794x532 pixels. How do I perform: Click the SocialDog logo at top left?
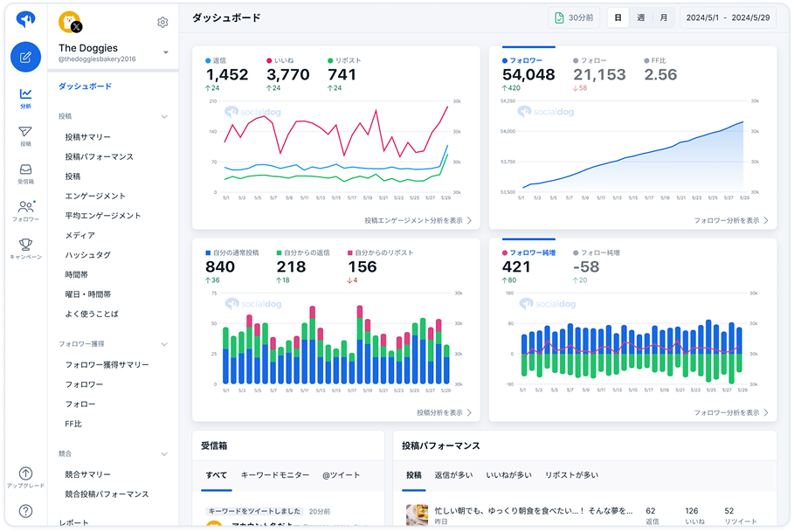[x=26, y=20]
